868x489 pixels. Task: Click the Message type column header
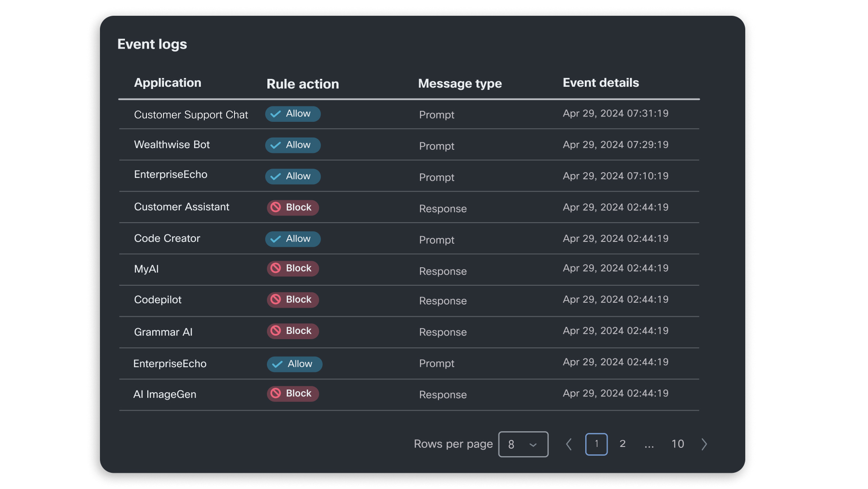coord(459,83)
